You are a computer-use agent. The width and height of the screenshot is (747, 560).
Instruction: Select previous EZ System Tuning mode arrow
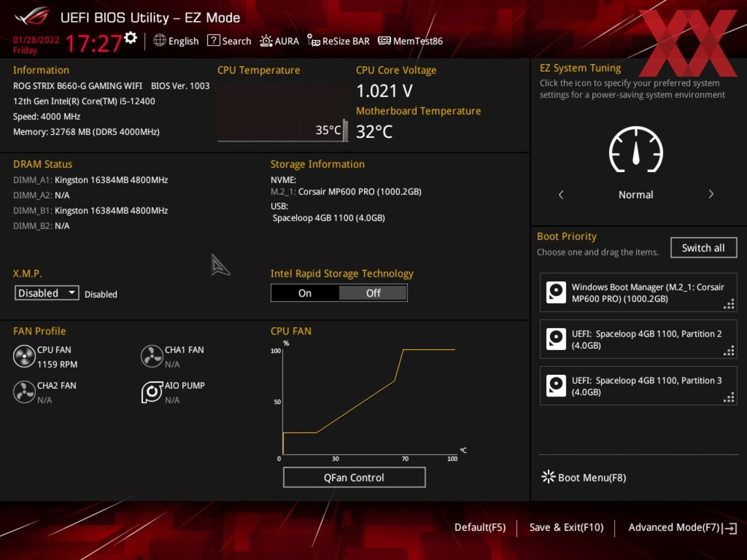click(x=561, y=194)
